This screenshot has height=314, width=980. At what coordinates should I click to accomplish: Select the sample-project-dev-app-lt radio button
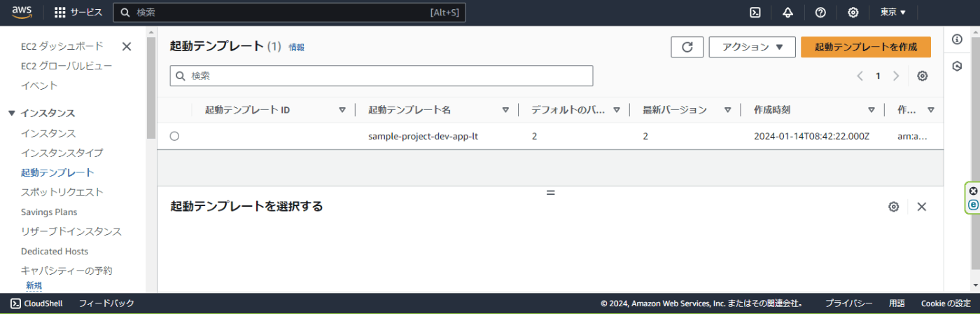[x=174, y=136]
